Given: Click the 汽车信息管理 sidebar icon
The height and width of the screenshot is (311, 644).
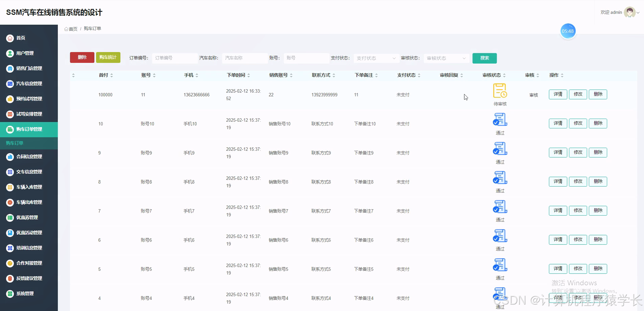Looking at the screenshot, I should tap(10, 84).
